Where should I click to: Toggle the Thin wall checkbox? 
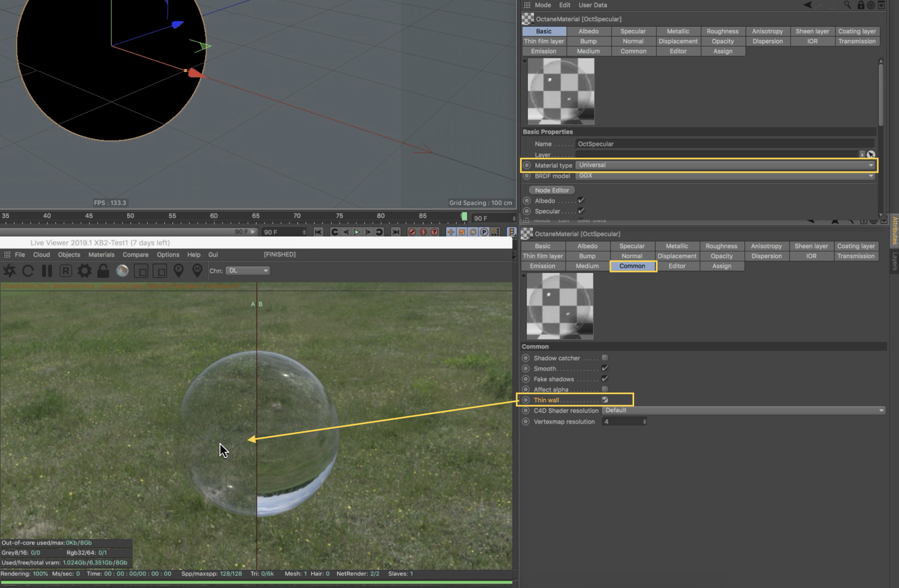605,400
